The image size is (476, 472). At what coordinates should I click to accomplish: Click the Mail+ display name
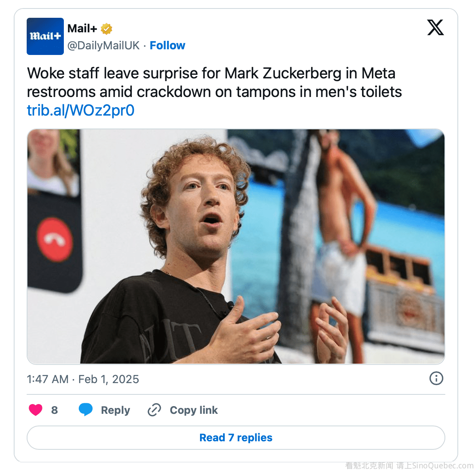pos(82,29)
